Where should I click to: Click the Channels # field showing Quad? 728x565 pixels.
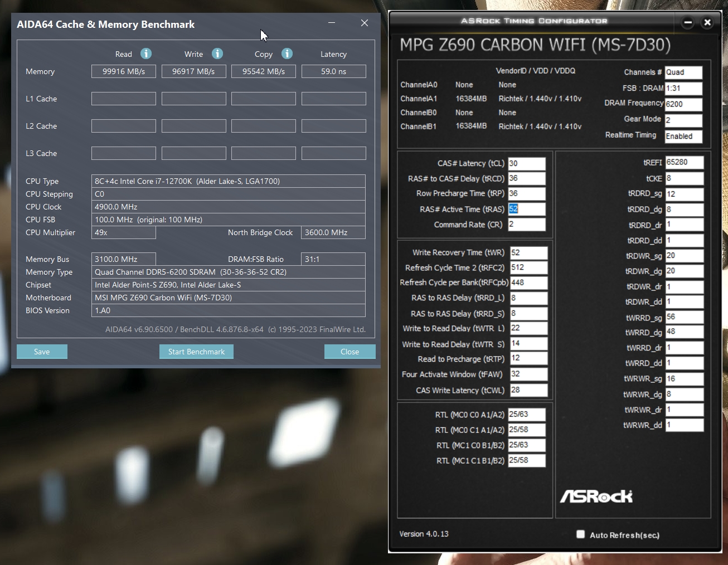point(683,72)
